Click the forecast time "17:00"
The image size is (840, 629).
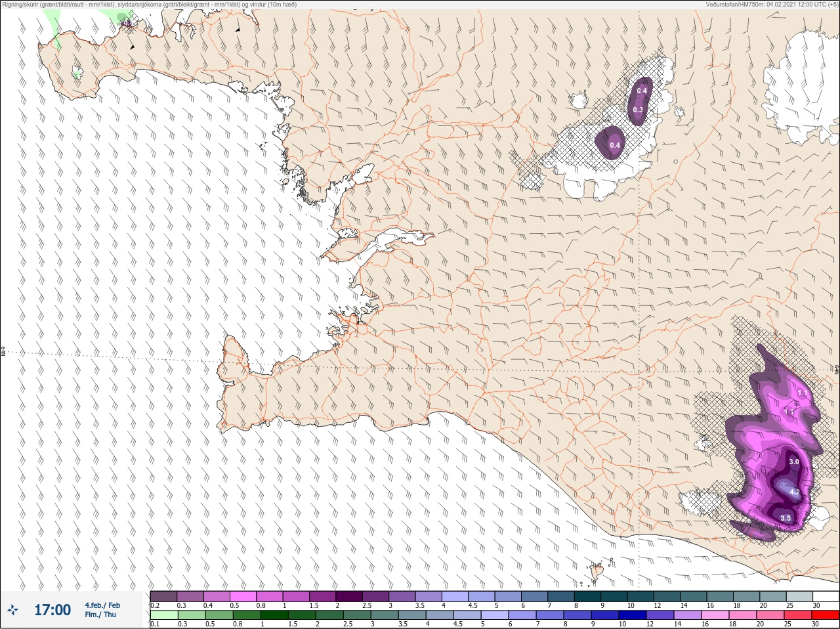click(x=52, y=610)
